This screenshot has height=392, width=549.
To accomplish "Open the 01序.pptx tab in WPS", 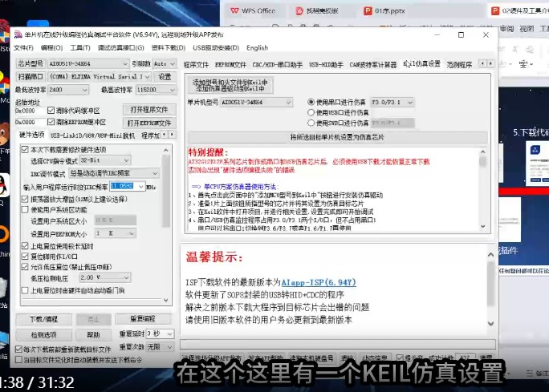I will click(384, 11).
